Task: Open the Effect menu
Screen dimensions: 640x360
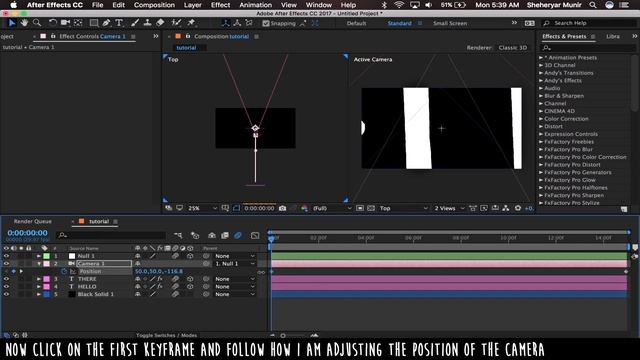Action: pyautogui.click(x=220, y=5)
